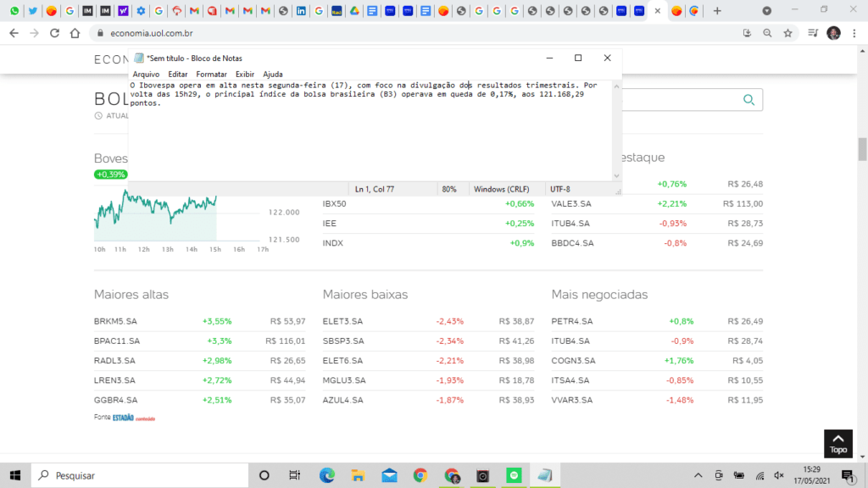This screenshot has width=868, height=488.
Task: Click the browser page vertical scrollbar thumb
Action: [862, 149]
